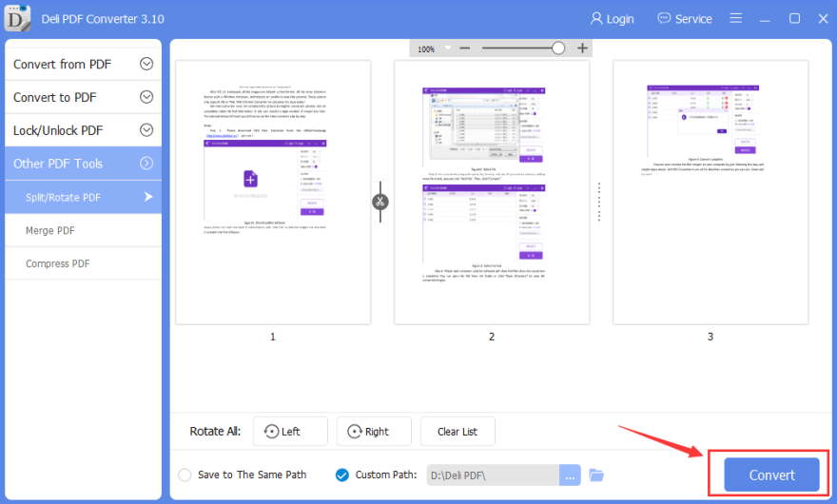Image resolution: width=837 pixels, height=504 pixels.
Task: Expand Convert from PDF section
Action: click(x=84, y=64)
